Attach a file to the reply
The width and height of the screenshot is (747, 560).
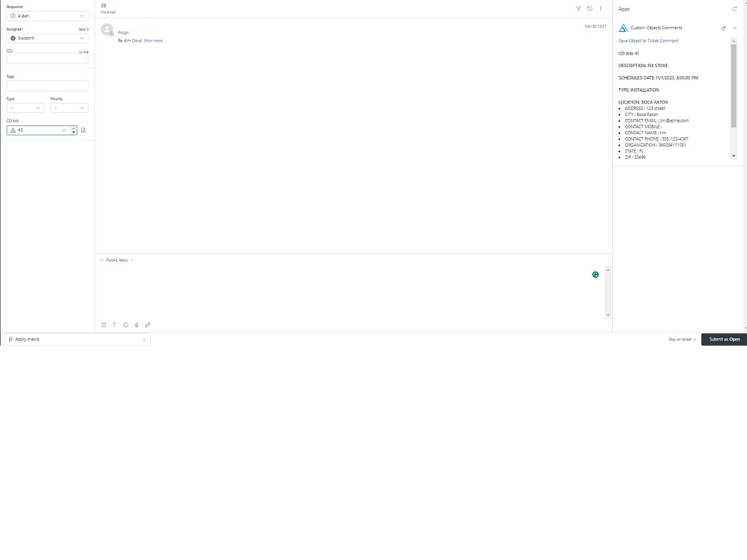click(x=136, y=324)
